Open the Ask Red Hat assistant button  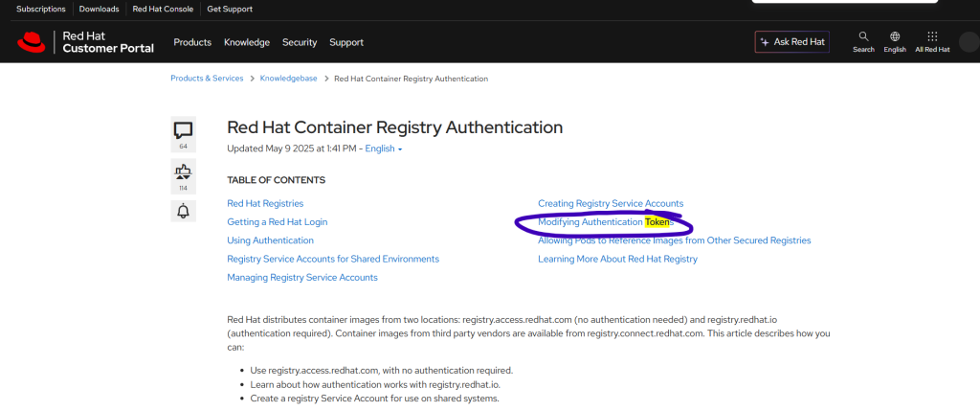click(x=791, y=42)
